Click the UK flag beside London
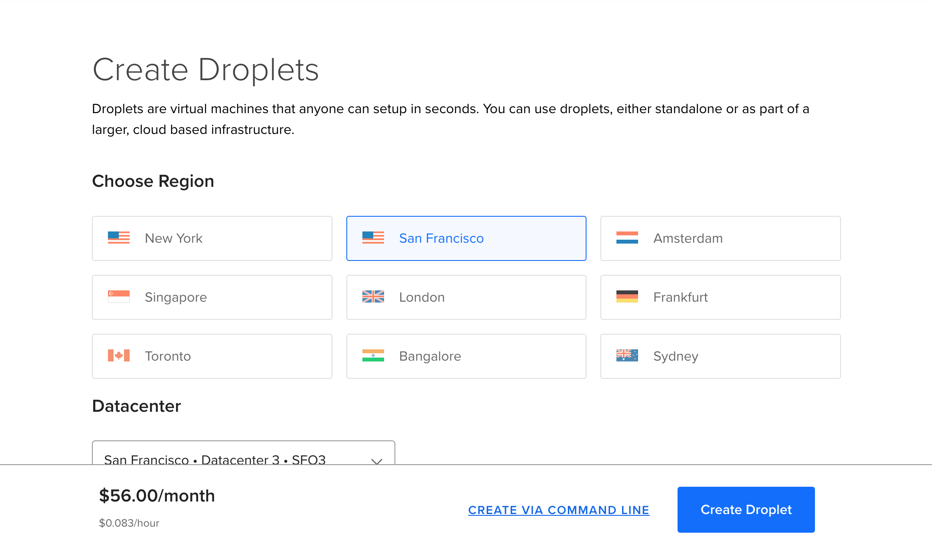The width and height of the screenshot is (932, 560). tap(373, 296)
